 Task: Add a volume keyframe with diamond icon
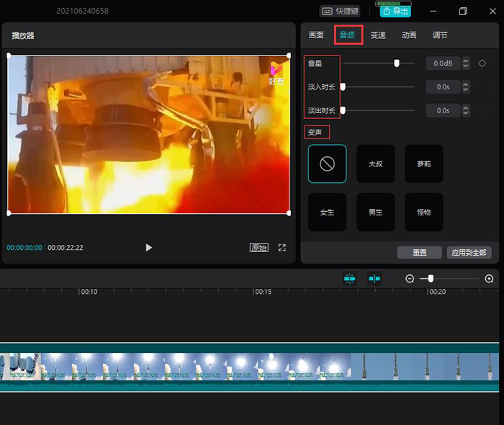pyautogui.click(x=482, y=63)
